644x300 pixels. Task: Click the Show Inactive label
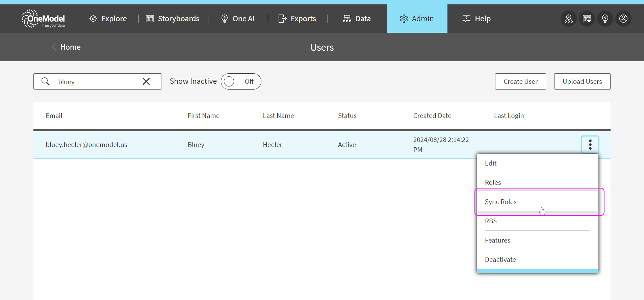coord(193,81)
